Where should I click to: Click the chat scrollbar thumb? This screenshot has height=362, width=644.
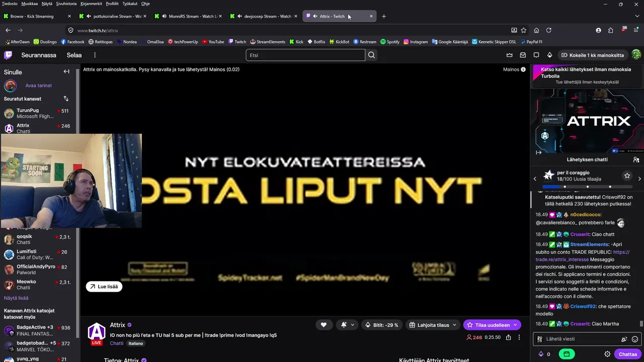(641, 324)
